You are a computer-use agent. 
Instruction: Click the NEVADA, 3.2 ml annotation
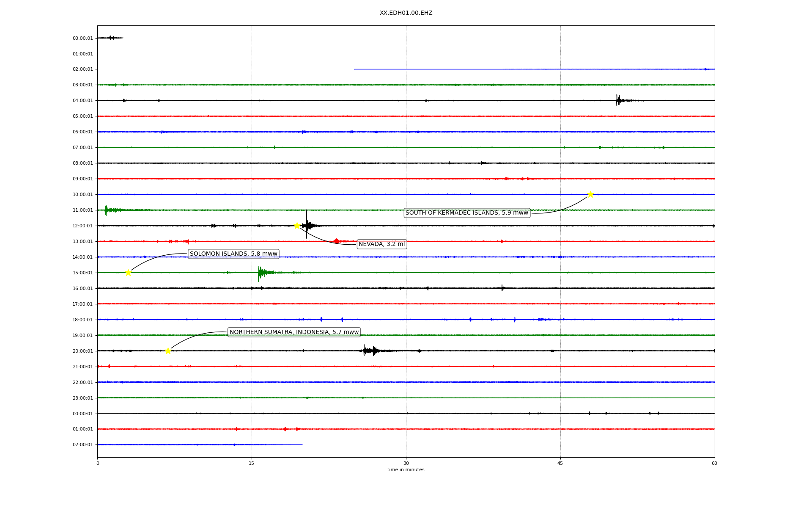pyautogui.click(x=381, y=244)
